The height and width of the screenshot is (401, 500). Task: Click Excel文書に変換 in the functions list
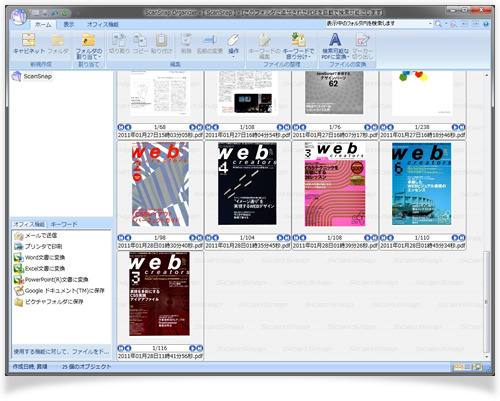point(39,269)
